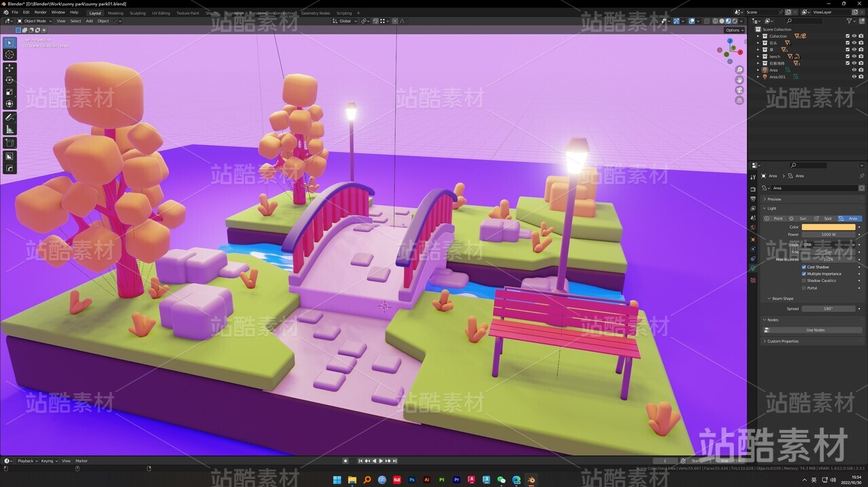Image resolution: width=868 pixels, height=487 pixels.
Task: Select the Rotate tool
Action: pos(10,80)
